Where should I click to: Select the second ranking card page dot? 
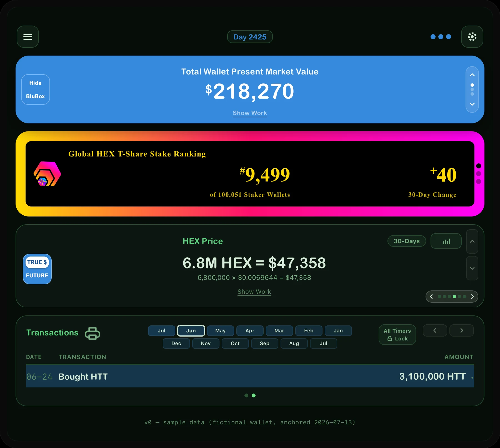click(479, 174)
